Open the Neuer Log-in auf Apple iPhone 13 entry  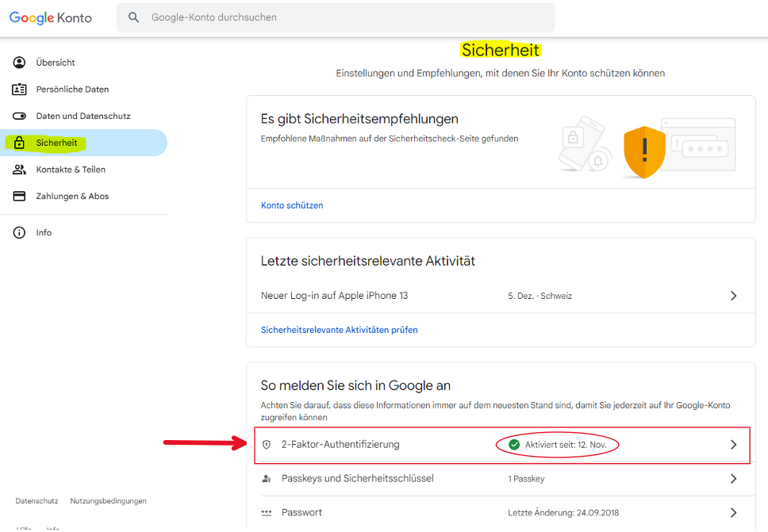pos(501,296)
